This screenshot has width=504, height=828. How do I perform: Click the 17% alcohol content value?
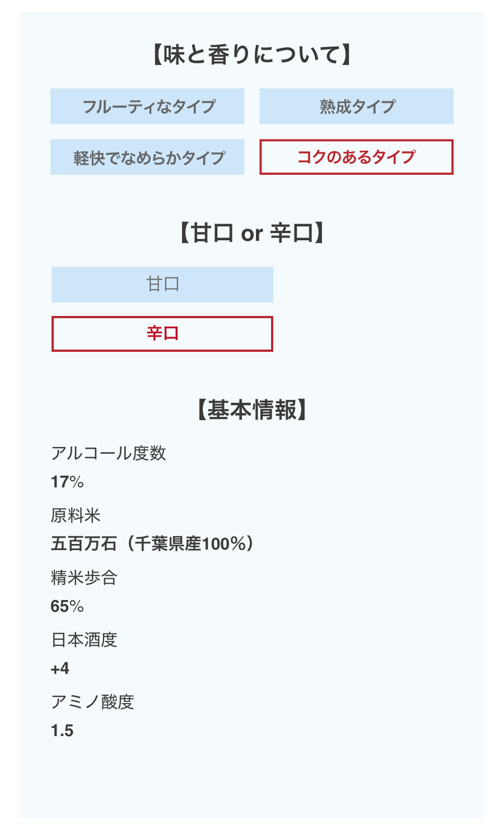[67, 482]
